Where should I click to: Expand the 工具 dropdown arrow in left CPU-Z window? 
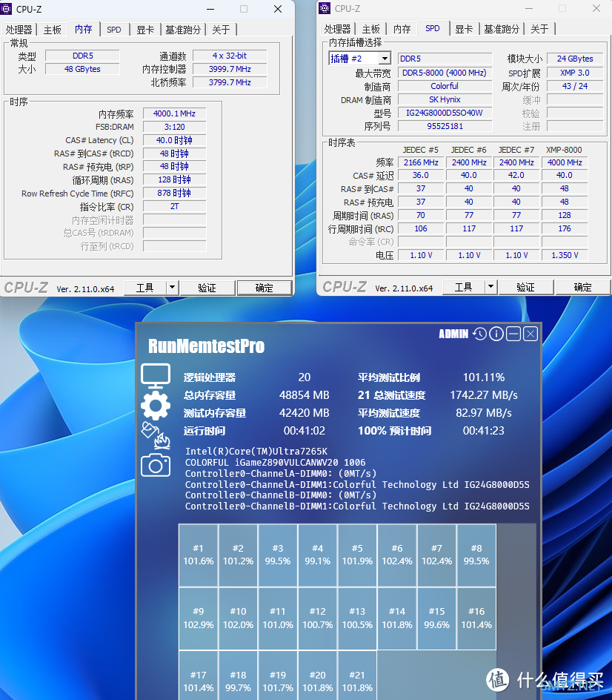pyautogui.click(x=172, y=288)
